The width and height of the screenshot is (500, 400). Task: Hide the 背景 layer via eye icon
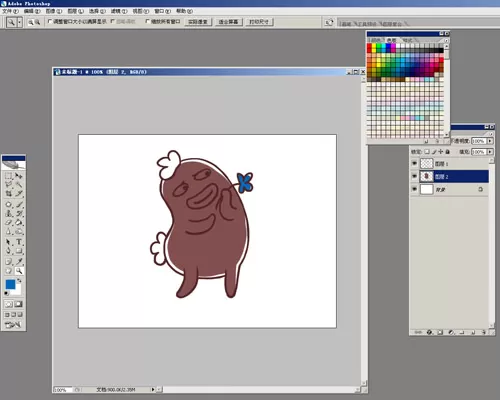click(414, 189)
